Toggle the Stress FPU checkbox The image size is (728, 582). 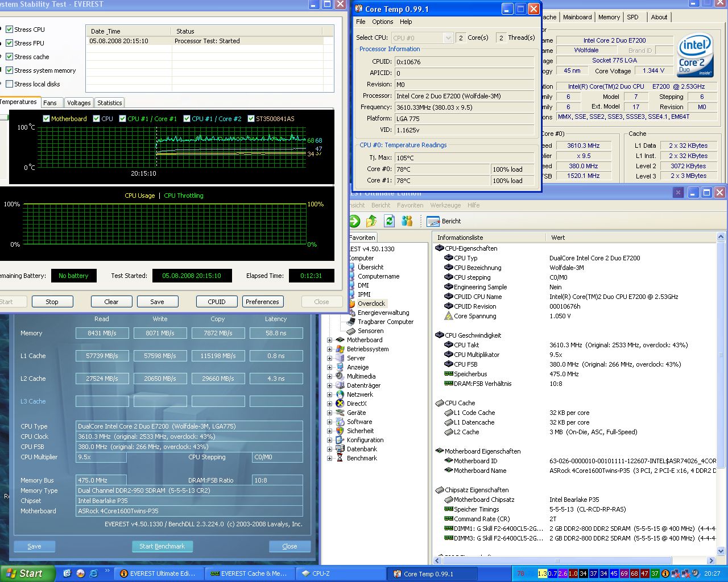click(x=9, y=43)
